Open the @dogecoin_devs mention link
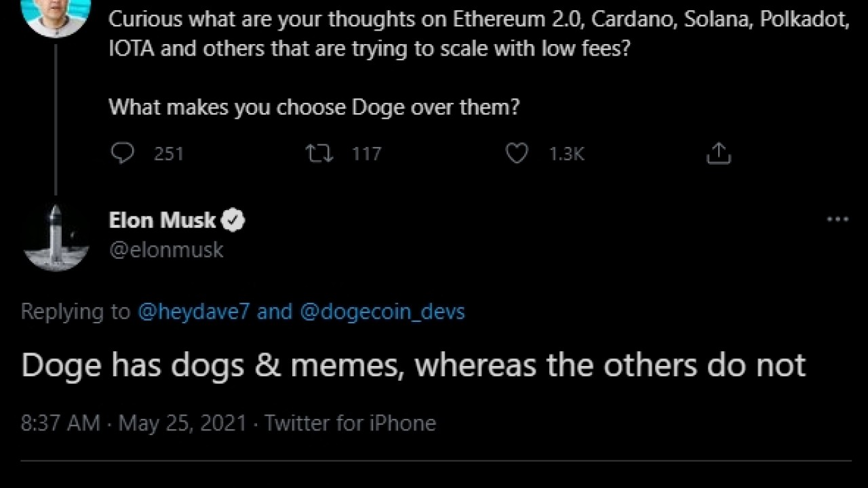This screenshot has width=868, height=488. tap(382, 312)
